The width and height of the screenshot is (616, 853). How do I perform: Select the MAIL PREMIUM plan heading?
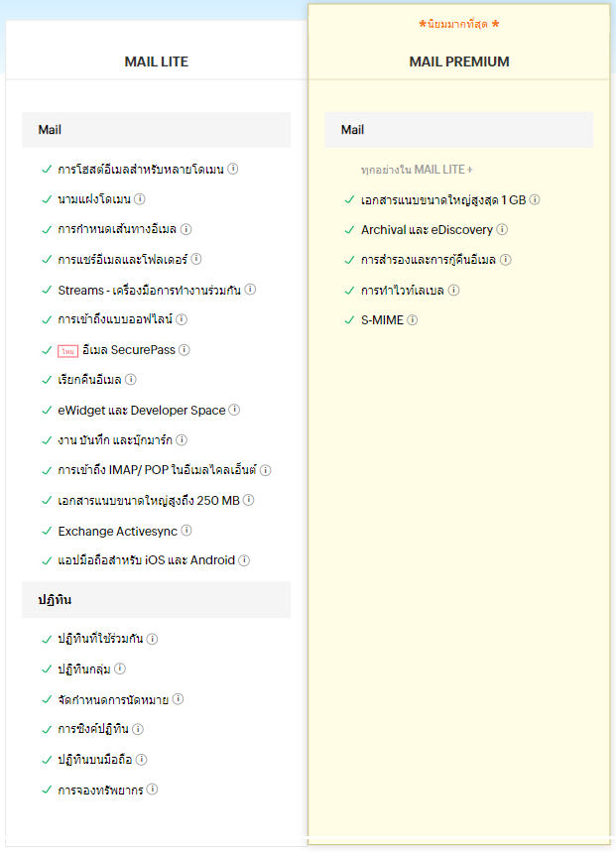click(459, 61)
